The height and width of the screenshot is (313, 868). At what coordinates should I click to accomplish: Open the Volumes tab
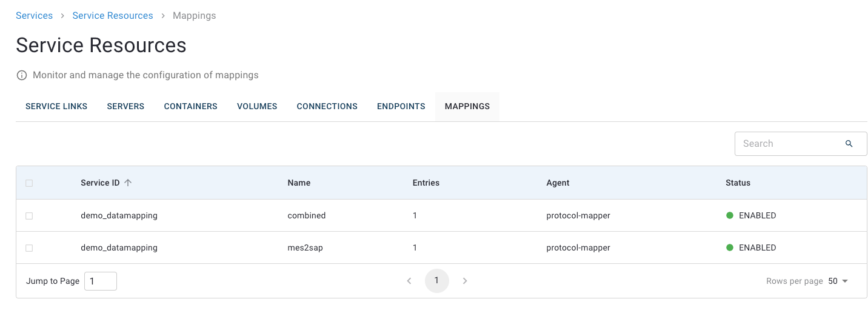257,106
